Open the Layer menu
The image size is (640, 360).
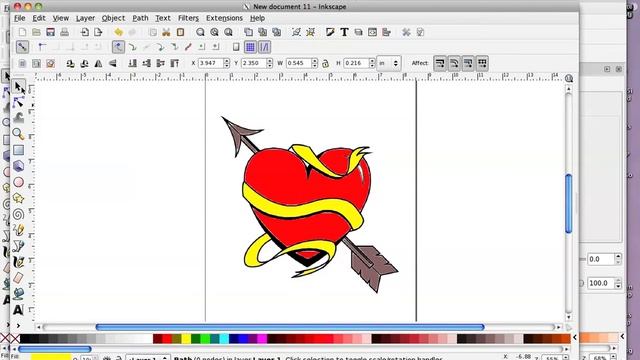tap(85, 18)
